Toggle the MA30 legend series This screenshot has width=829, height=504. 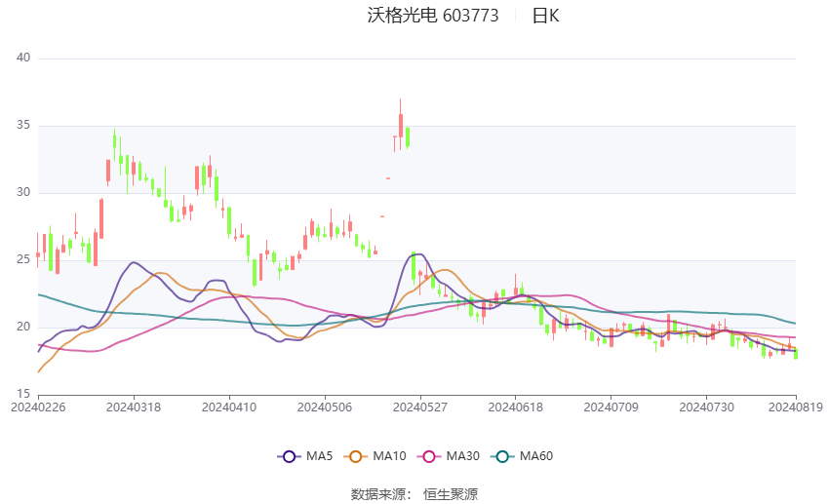click(x=449, y=456)
